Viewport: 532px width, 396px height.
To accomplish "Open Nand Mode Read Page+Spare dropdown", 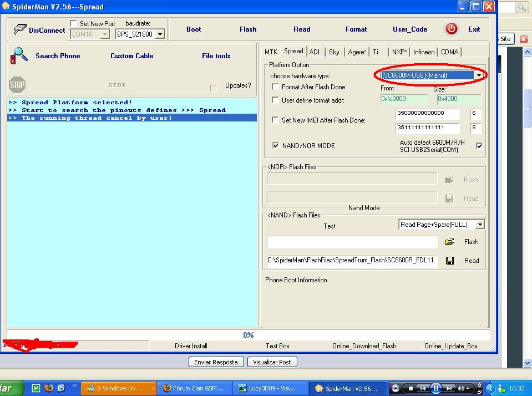I will click(480, 225).
